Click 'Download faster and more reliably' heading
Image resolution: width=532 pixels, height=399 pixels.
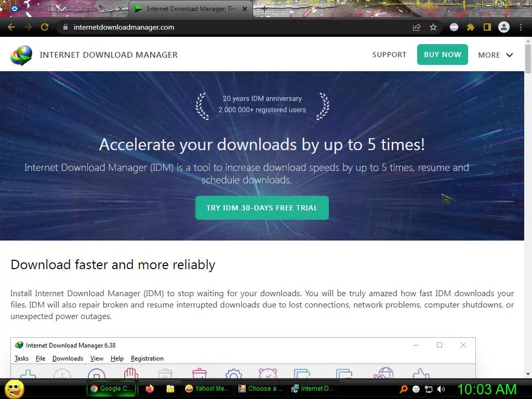coord(113,264)
